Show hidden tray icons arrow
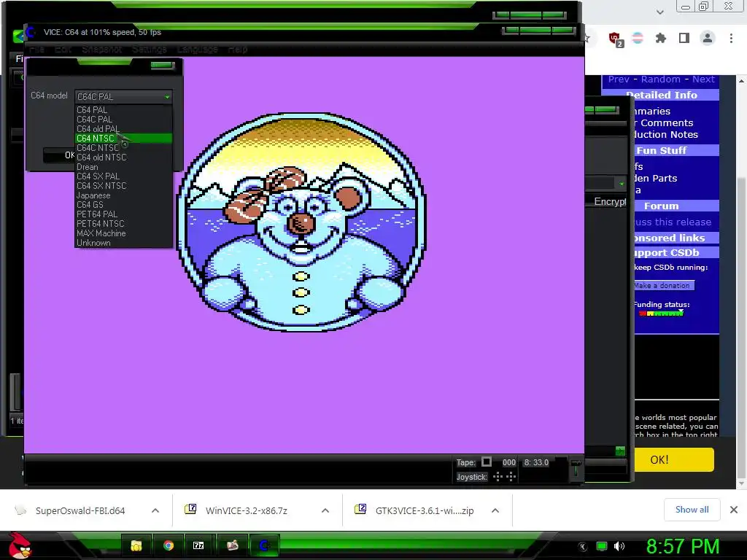The image size is (747, 560). (x=582, y=546)
